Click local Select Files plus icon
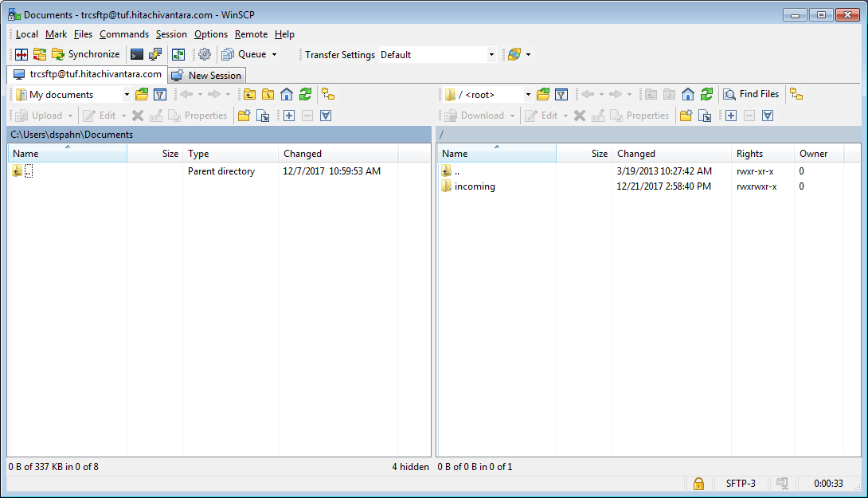The image size is (868, 498). click(289, 116)
